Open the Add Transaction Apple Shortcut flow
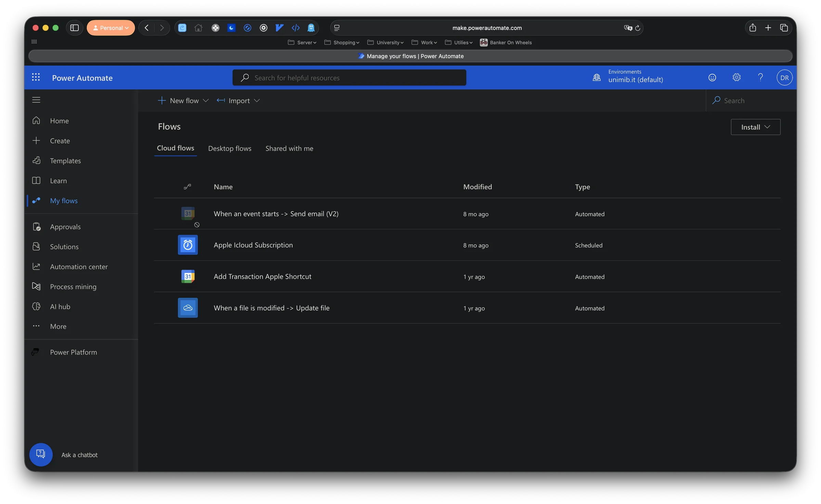 (262, 276)
